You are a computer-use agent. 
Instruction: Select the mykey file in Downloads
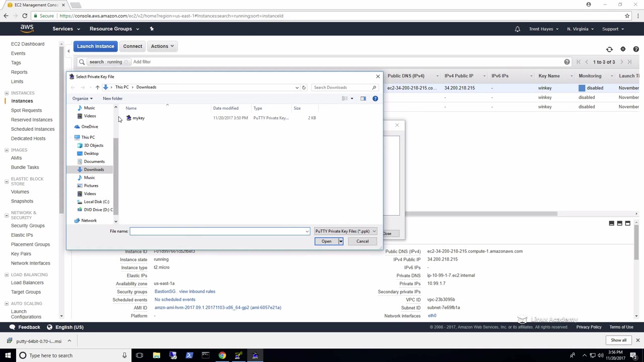pyautogui.click(x=138, y=118)
